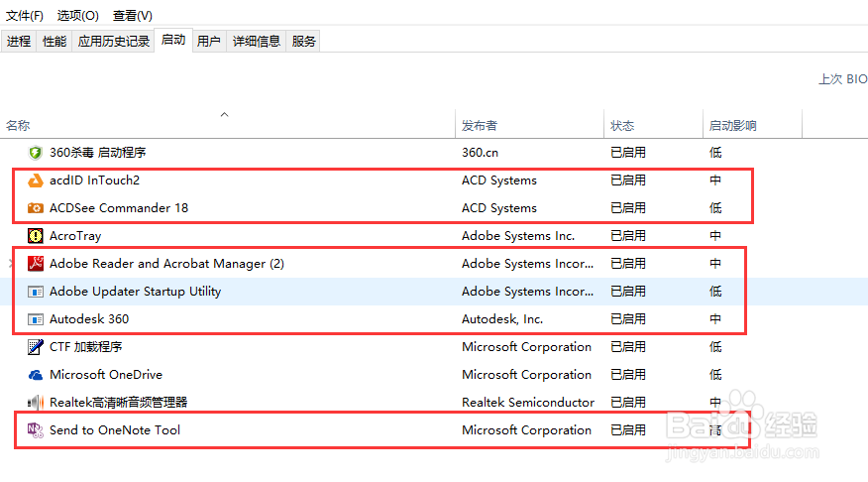Select the CTF 加载程序 entry name

pyautogui.click(x=86, y=347)
